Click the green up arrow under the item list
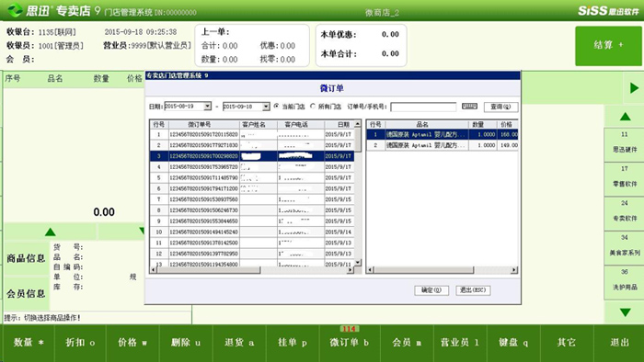644x362 pixels. [x=50, y=232]
